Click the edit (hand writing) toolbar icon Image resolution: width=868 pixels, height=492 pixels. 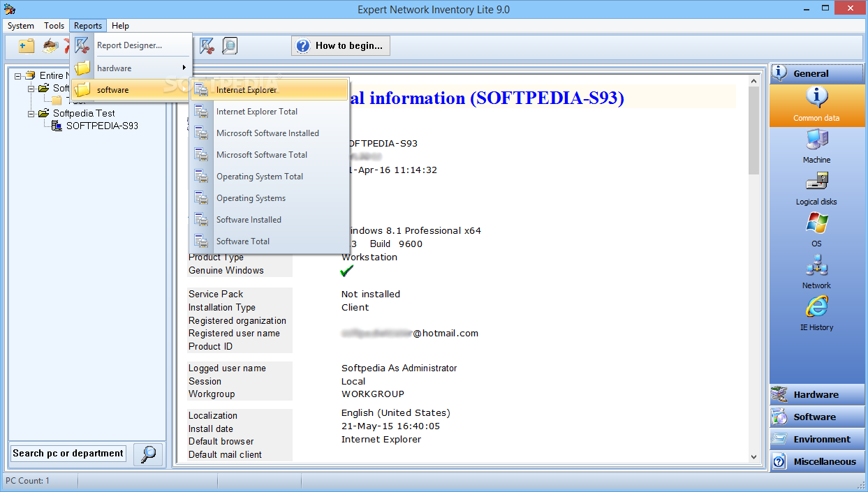pyautogui.click(x=50, y=46)
